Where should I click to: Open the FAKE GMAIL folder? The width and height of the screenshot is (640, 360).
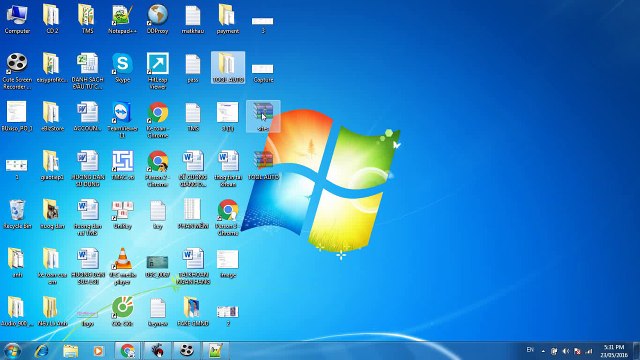(x=193, y=312)
